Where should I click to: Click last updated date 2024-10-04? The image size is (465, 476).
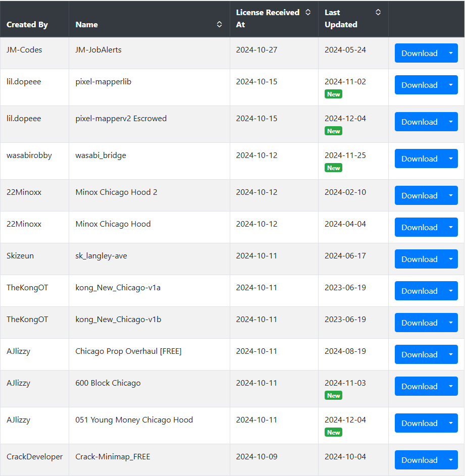[x=345, y=457]
